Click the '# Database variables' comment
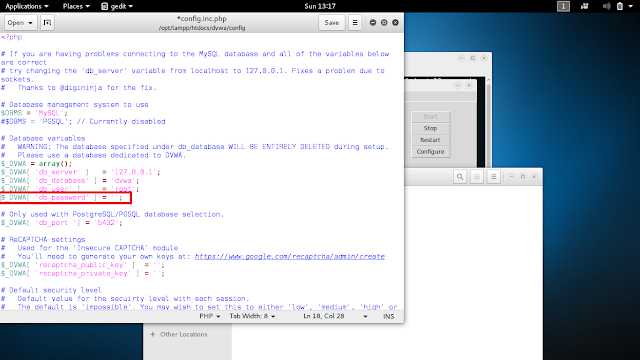Viewport: 640px width, 360px height. pyautogui.click(x=43, y=138)
